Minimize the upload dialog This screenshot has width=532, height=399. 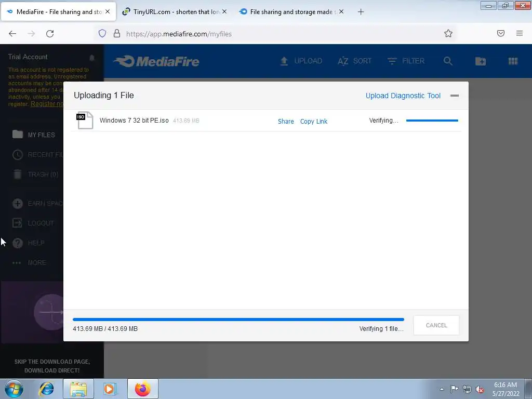454,96
